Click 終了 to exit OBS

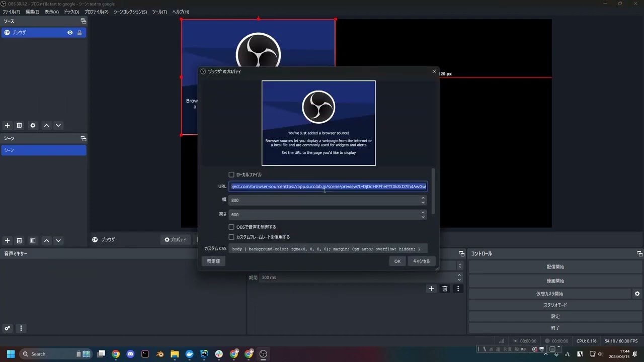[x=555, y=328]
